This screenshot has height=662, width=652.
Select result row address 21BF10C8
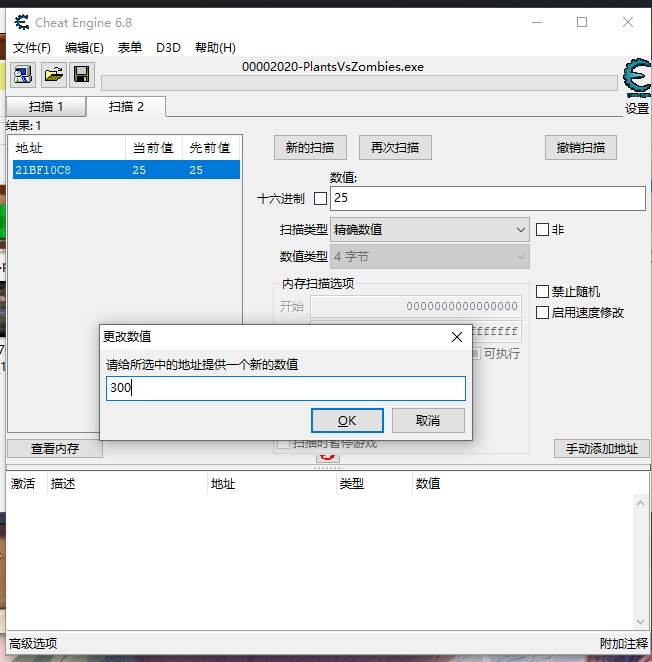(x=126, y=170)
